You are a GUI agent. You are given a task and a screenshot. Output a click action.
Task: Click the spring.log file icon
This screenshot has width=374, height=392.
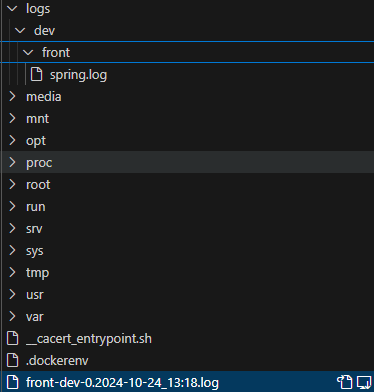click(36, 74)
